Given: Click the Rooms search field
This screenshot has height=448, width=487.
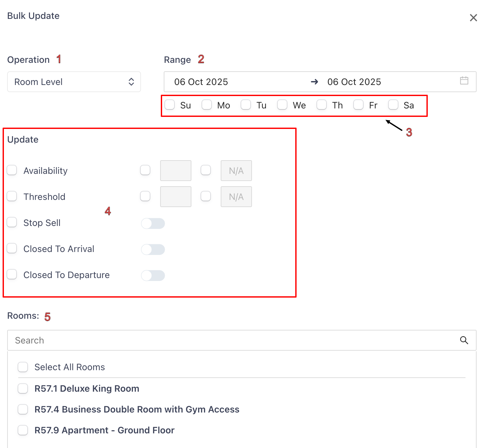Looking at the screenshot, I should coord(234,340).
